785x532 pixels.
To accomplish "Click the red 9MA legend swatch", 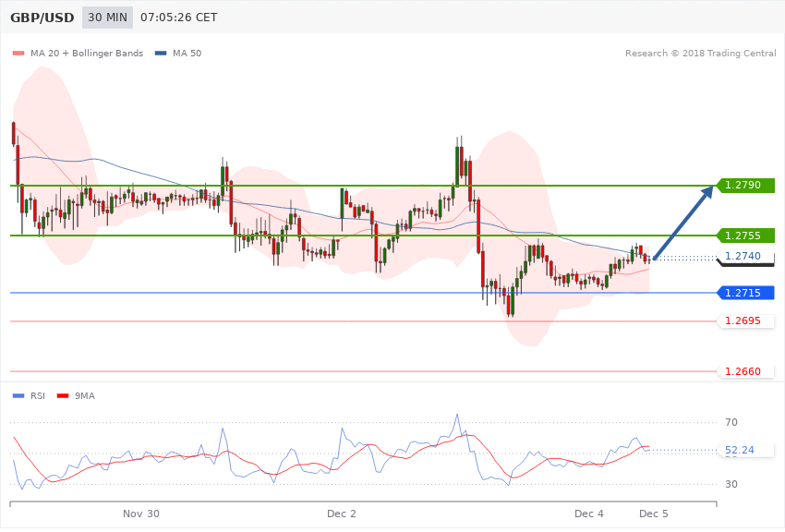I will pyautogui.click(x=63, y=396).
